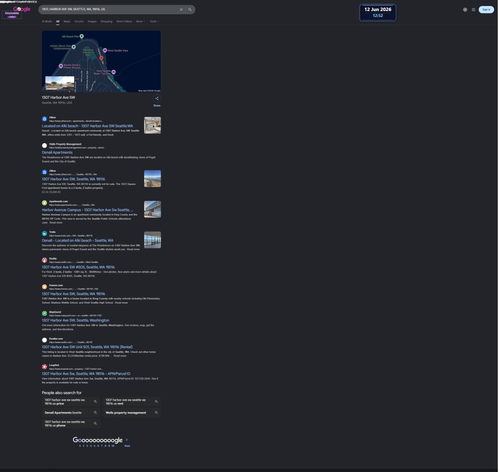Click the Alki Beach Pier green map marker

82,36
